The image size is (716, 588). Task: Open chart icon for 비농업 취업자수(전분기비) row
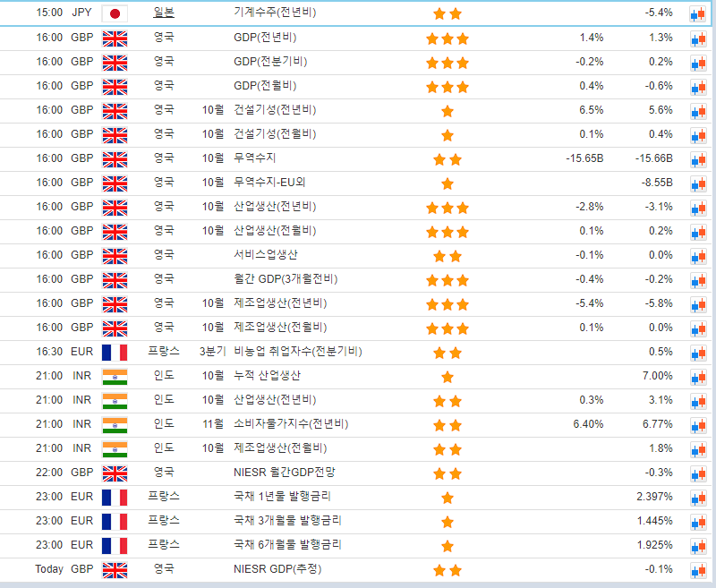[x=697, y=353]
